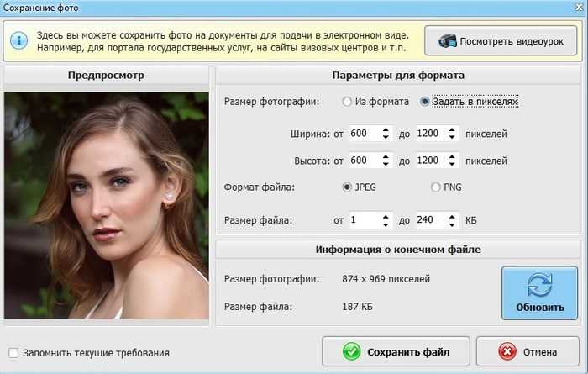Click the Формат файла label

click(259, 187)
